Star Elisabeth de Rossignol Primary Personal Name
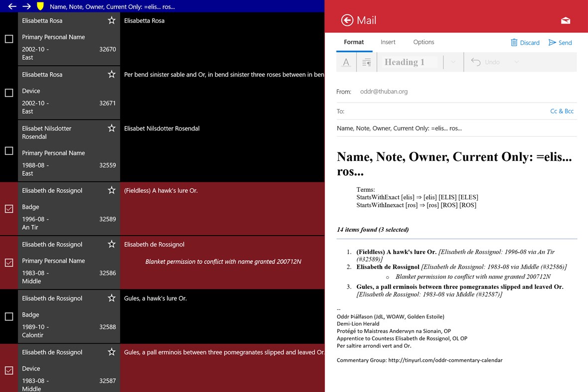Image resolution: width=588 pixels, height=392 pixels. pyautogui.click(x=112, y=245)
